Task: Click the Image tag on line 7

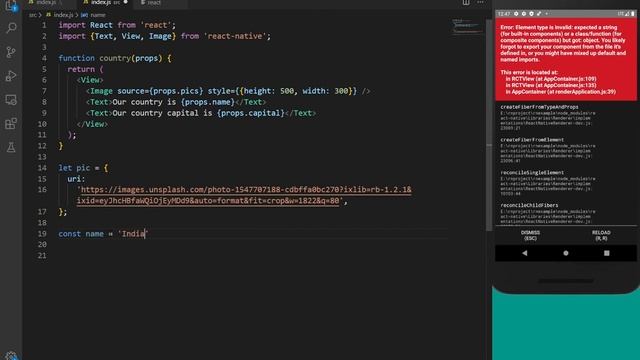Action: tap(101, 91)
